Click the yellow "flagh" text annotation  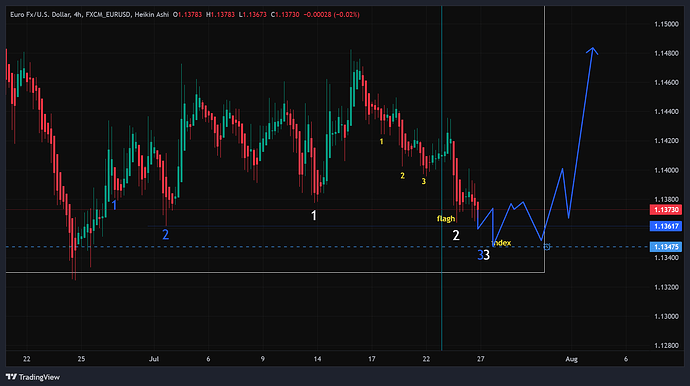[x=446, y=219]
